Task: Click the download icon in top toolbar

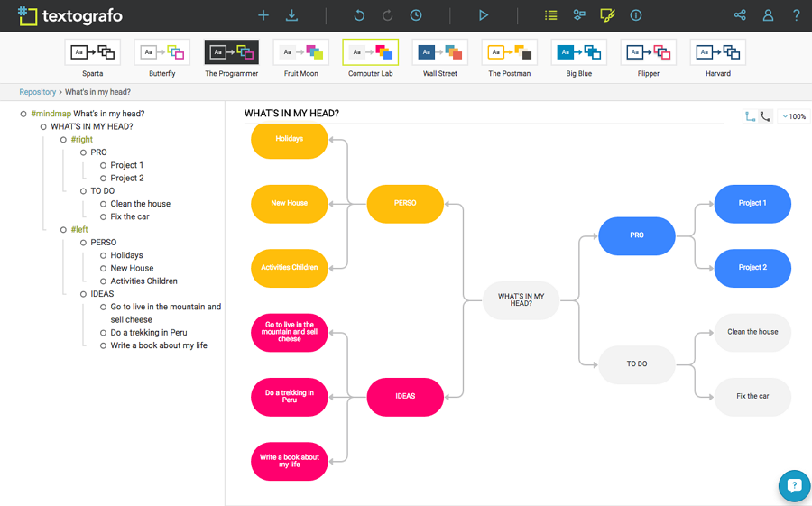Action: click(291, 15)
